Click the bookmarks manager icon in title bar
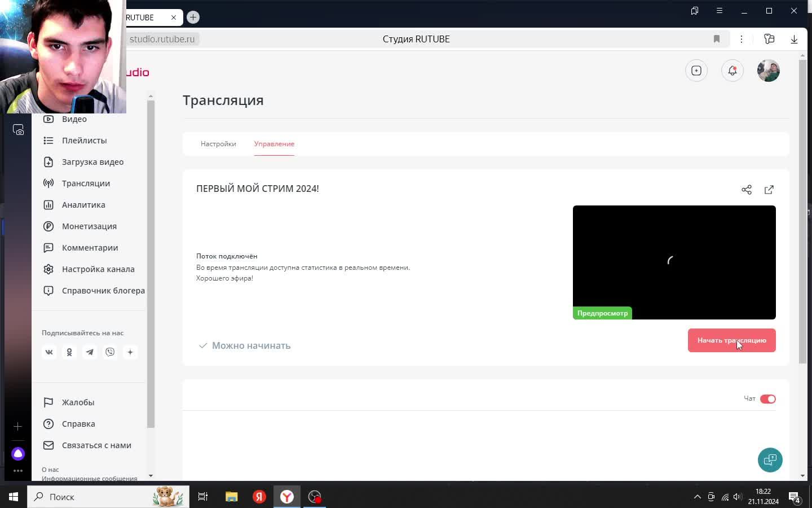Image resolution: width=812 pixels, height=508 pixels. (695, 11)
